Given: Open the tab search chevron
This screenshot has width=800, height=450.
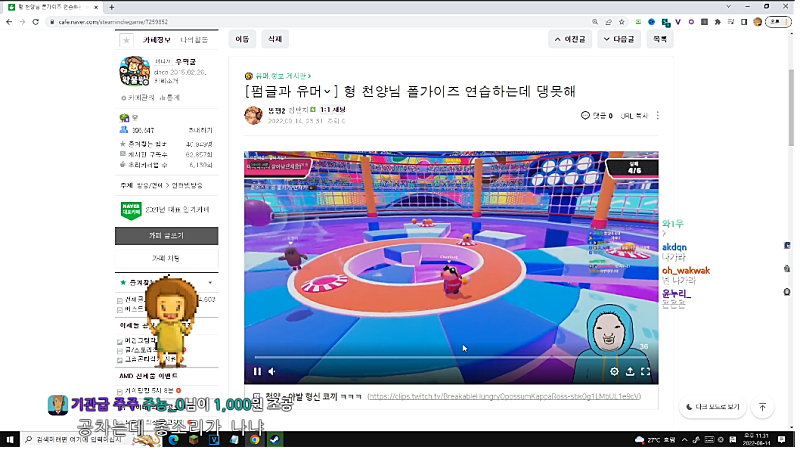Looking at the screenshot, I should (729, 7).
